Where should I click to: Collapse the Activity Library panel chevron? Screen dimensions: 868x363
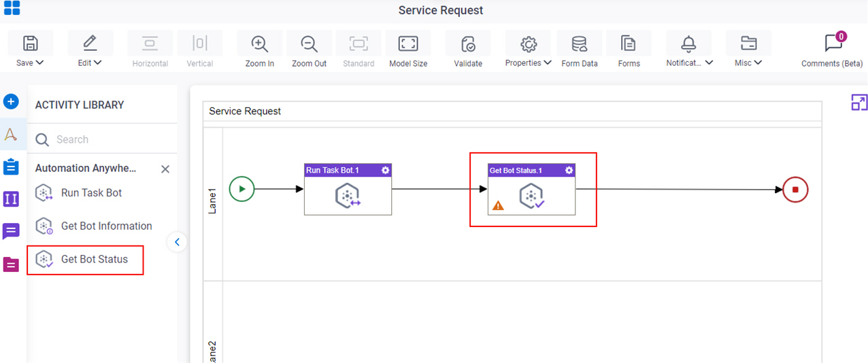[x=177, y=241]
